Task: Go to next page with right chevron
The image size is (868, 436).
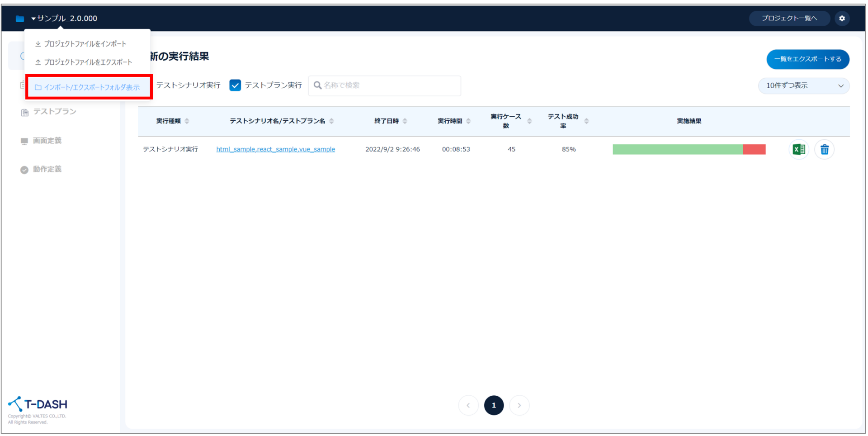Action: click(519, 405)
